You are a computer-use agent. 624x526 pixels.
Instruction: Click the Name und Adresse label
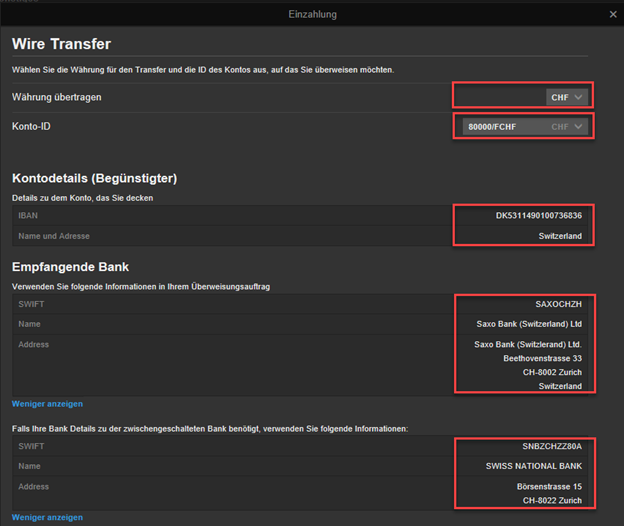(54, 236)
